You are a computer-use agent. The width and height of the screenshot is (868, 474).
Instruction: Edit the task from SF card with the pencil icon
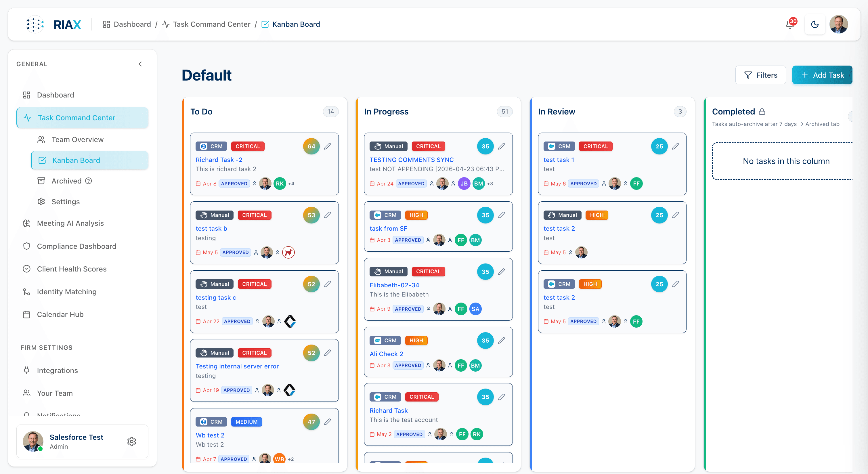pyautogui.click(x=501, y=215)
